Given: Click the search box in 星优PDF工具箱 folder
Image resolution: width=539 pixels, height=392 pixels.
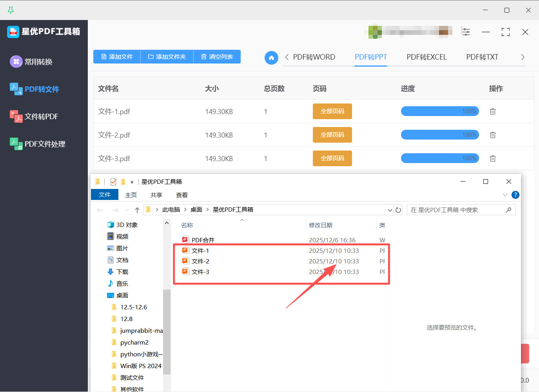Looking at the screenshot, I should 461,210.
